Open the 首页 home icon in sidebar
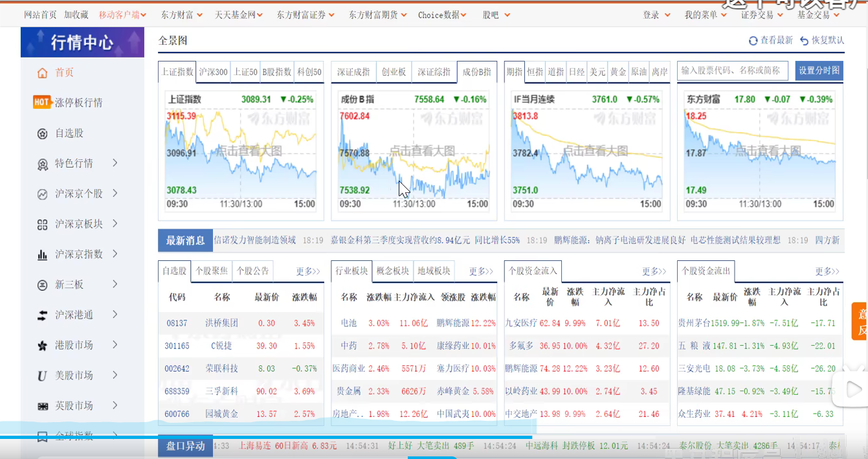Screen dimensions: 868x459 pyautogui.click(x=43, y=73)
